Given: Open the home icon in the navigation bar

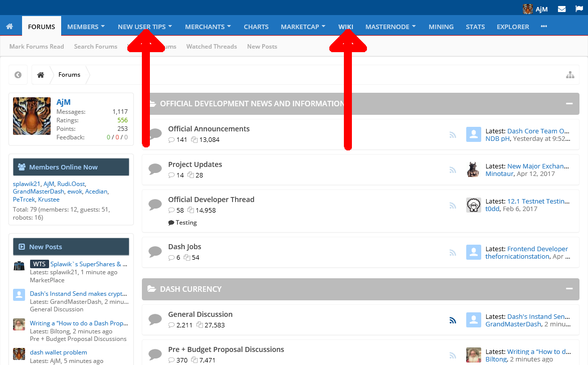Looking at the screenshot, I should pyautogui.click(x=10, y=26).
